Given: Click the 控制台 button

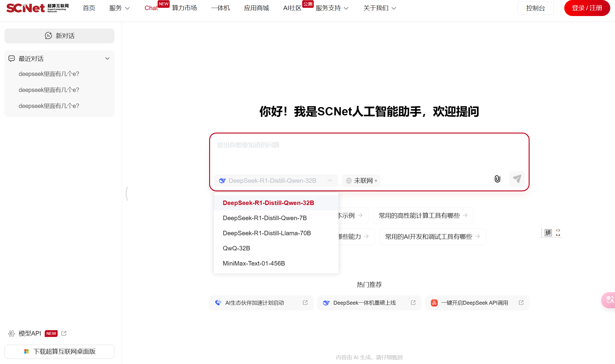Looking at the screenshot, I should coord(535,8).
